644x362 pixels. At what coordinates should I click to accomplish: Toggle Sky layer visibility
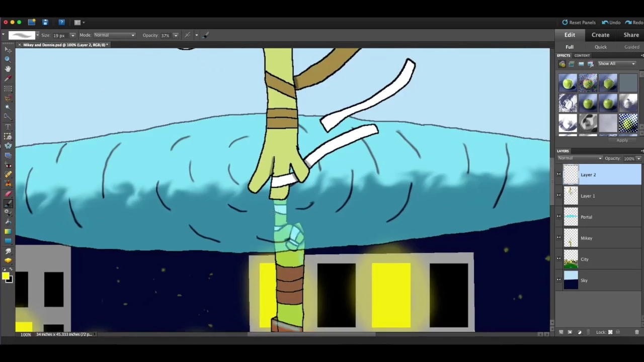(x=558, y=280)
